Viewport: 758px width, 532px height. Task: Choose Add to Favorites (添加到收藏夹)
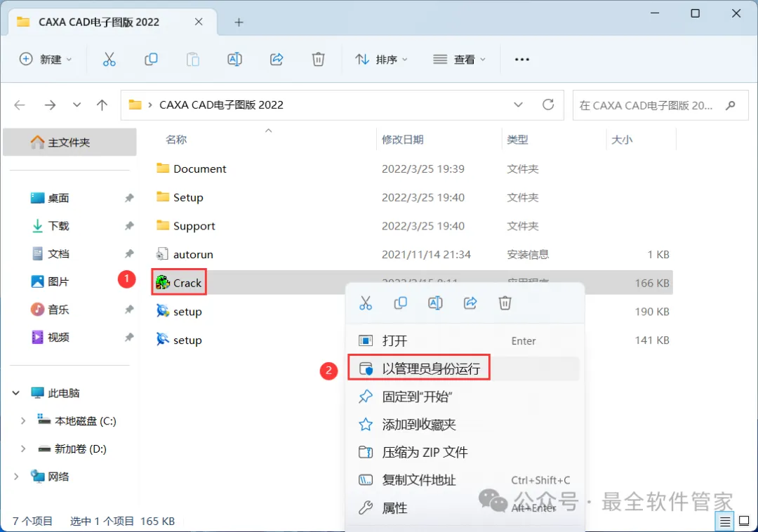[465, 424]
